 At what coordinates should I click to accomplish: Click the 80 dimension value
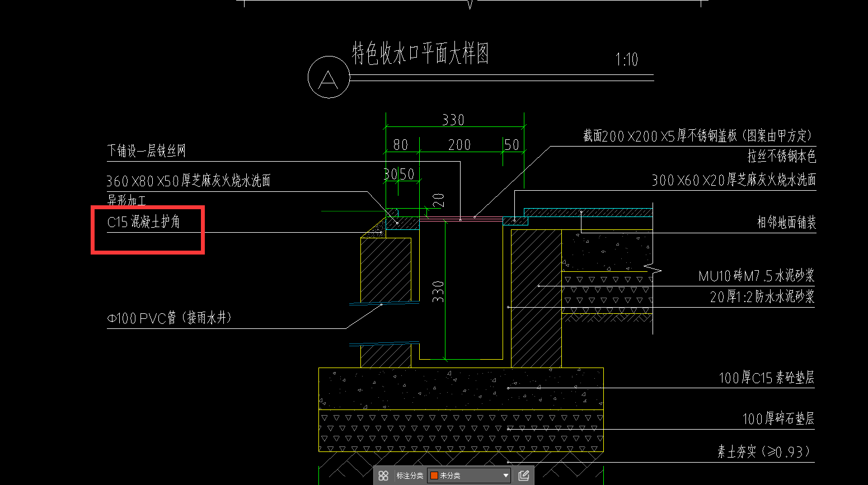pos(401,145)
